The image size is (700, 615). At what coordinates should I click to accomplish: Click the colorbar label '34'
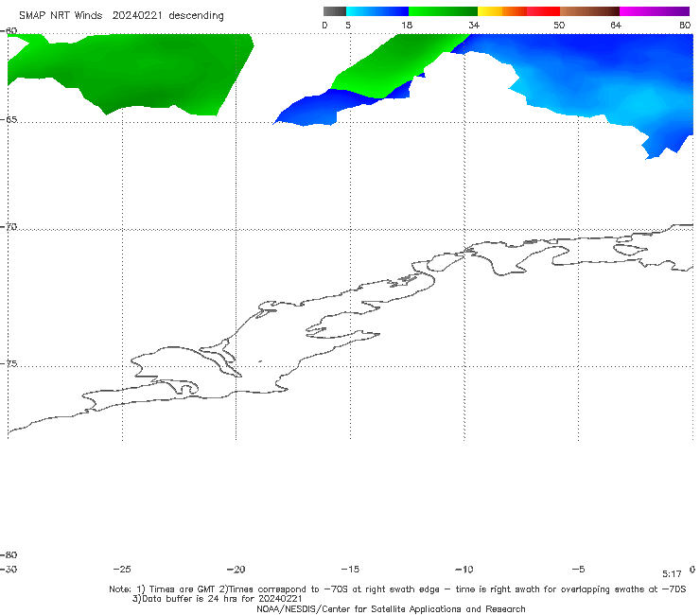[474, 25]
